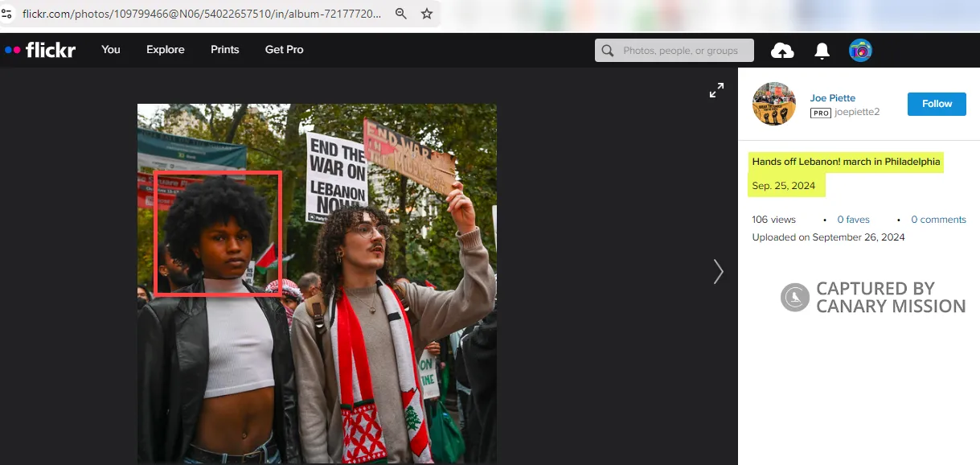Image resolution: width=980 pixels, height=465 pixels.
Task: View site information icon in address bar
Action: click(x=9, y=14)
